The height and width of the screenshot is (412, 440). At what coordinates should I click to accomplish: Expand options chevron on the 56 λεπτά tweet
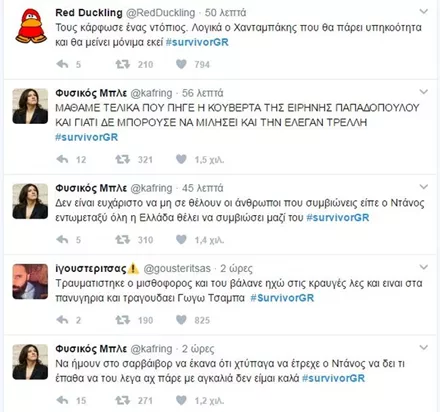point(423,92)
